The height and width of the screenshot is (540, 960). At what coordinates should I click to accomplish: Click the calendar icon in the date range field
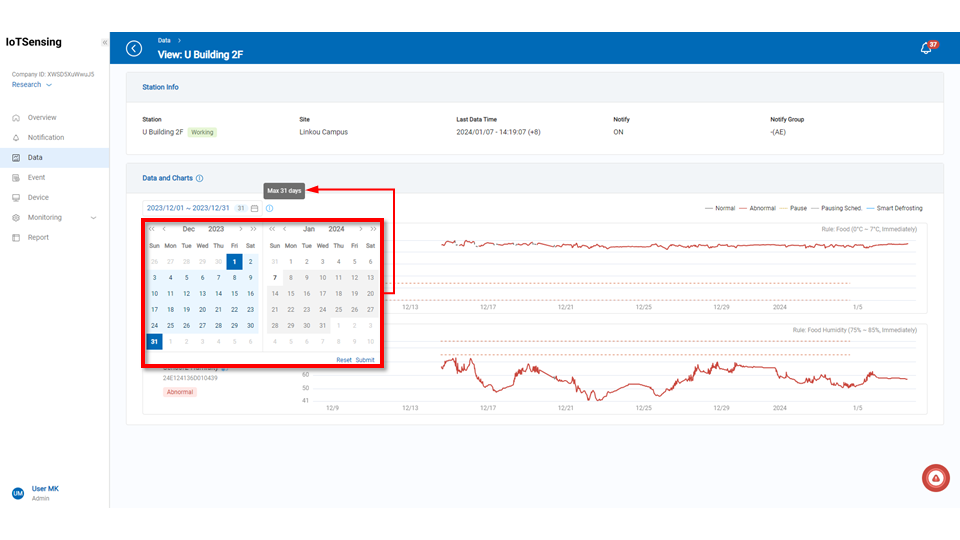[255, 208]
